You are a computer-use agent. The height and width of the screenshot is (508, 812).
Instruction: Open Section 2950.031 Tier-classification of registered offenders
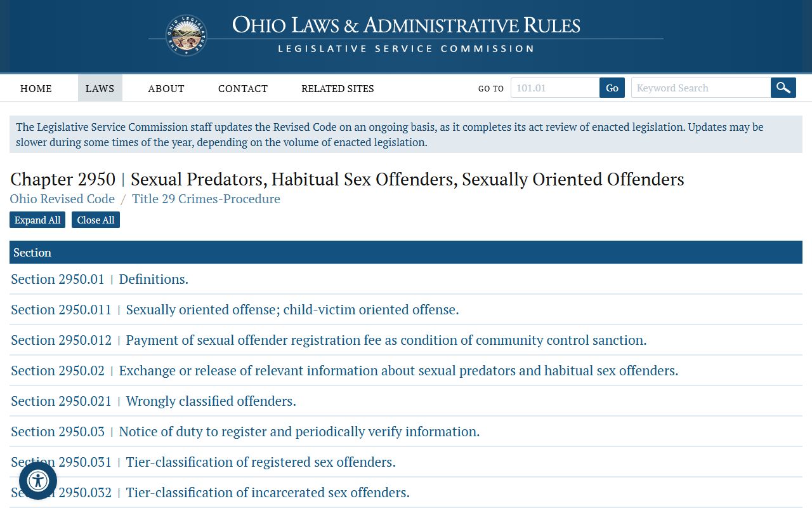203,462
